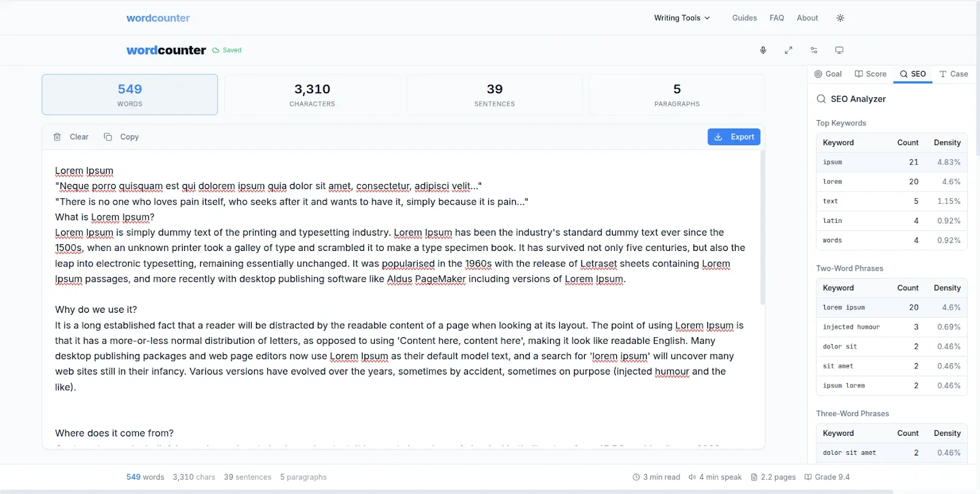
Task: Switch to the Case tab
Action: [954, 74]
